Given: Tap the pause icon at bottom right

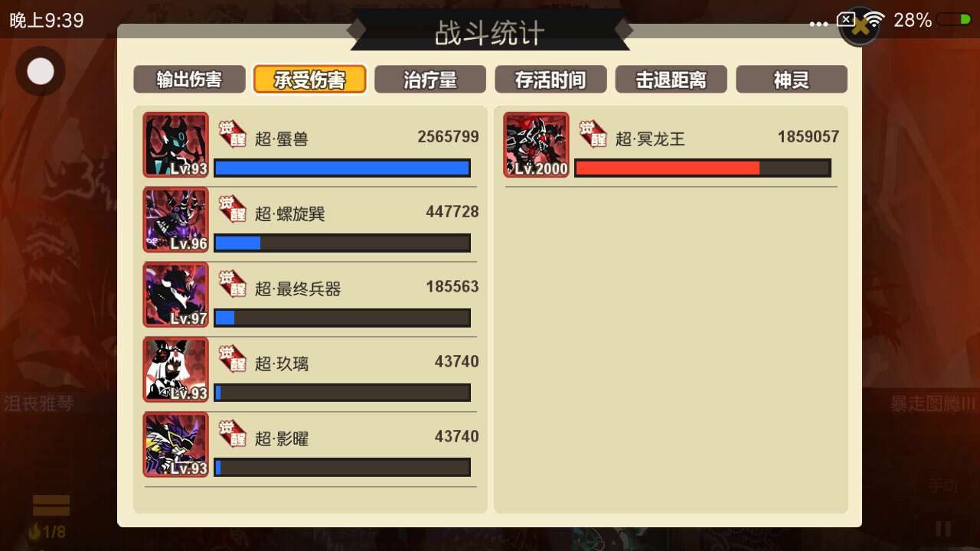Looking at the screenshot, I should pos(943,529).
